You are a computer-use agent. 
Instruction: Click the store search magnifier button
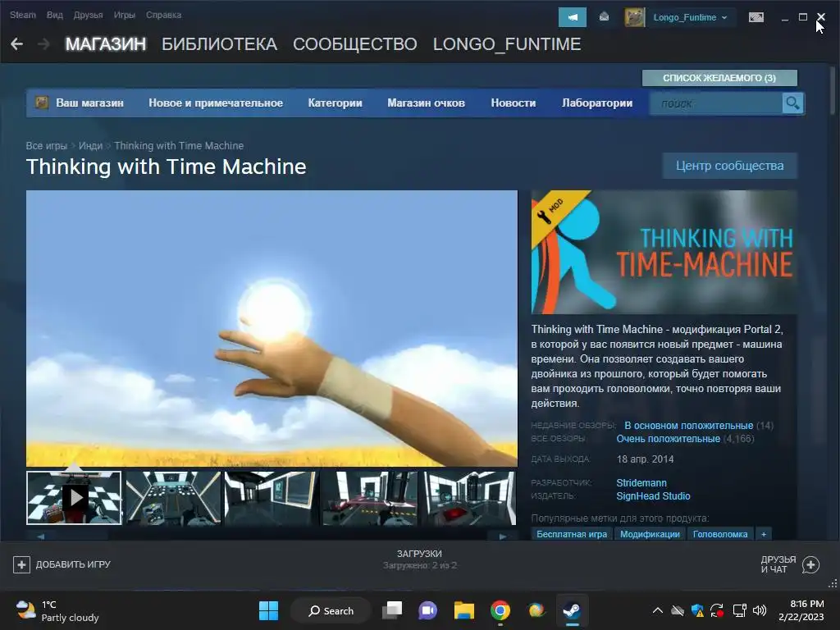pos(792,103)
